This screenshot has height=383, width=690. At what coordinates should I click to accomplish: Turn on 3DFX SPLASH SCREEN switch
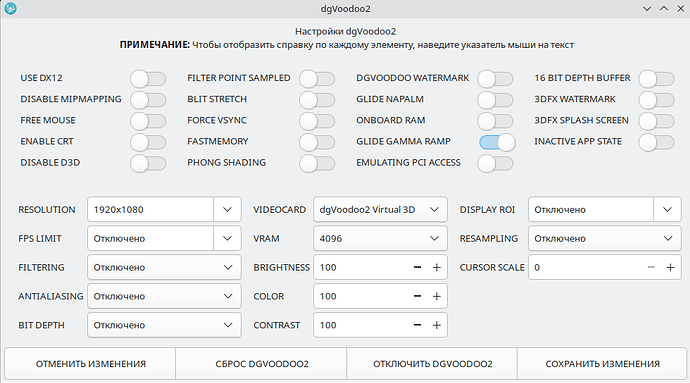pyautogui.click(x=657, y=121)
